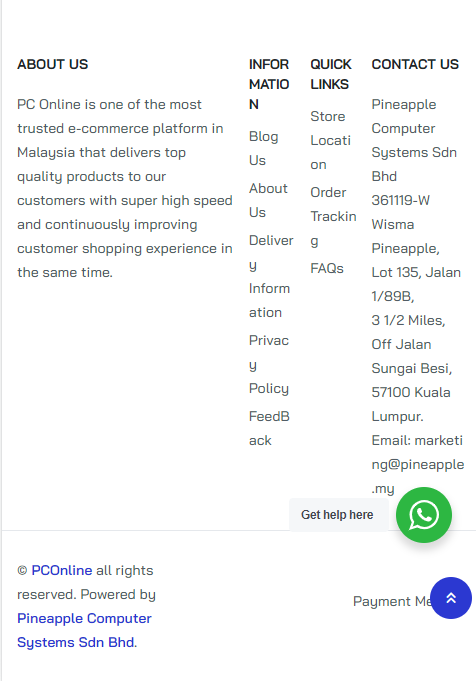Viewport: 476px width, 681px height.
Task: Click the ABOUT US heading
Action: pyautogui.click(x=53, y=64)
